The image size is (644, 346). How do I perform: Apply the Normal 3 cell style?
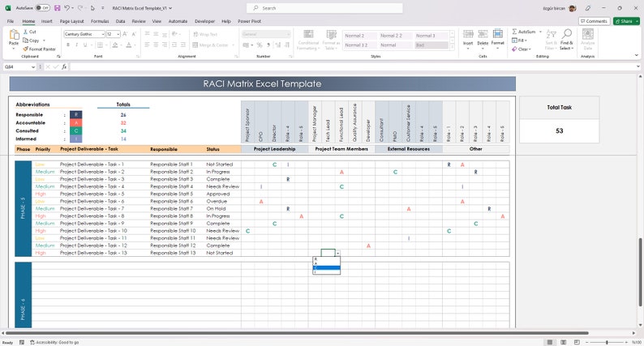point(431,36)
